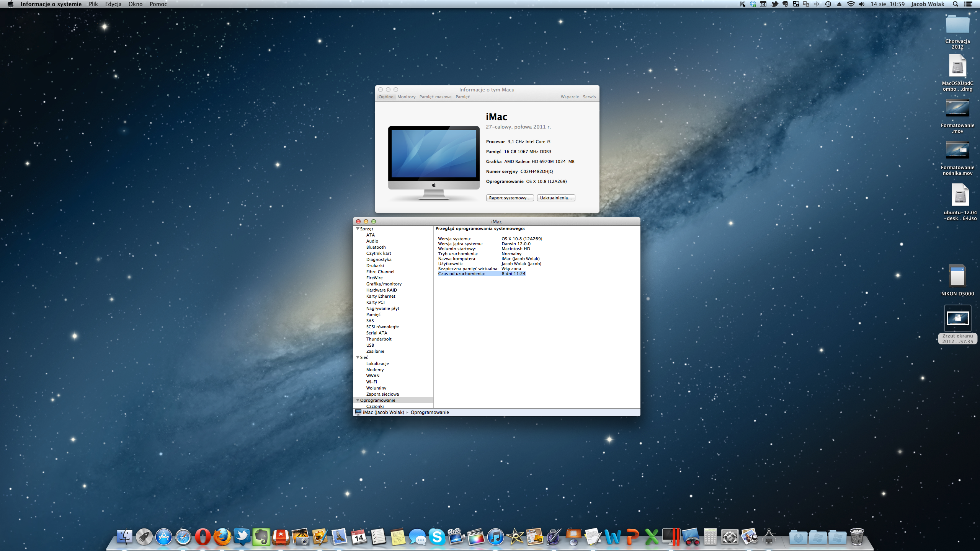Open Finder from the dock
Screen dimensions: 980x551
[125, 536]
